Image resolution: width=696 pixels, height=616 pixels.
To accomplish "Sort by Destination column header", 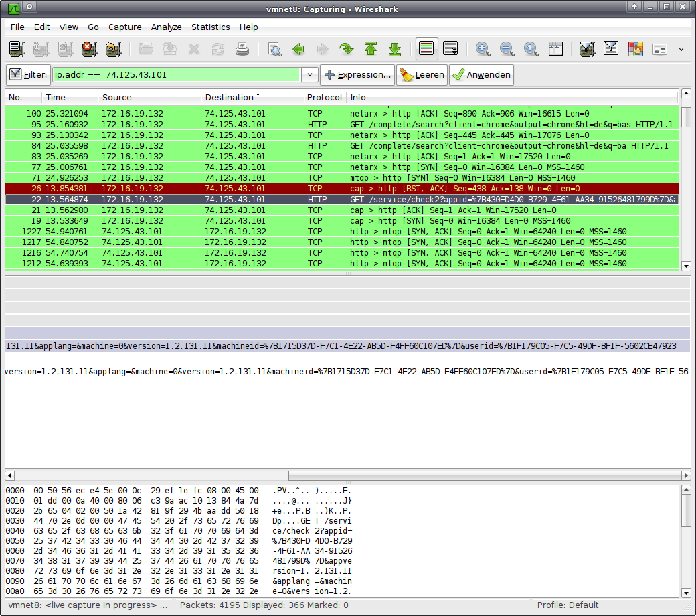I will click(252, 97).
